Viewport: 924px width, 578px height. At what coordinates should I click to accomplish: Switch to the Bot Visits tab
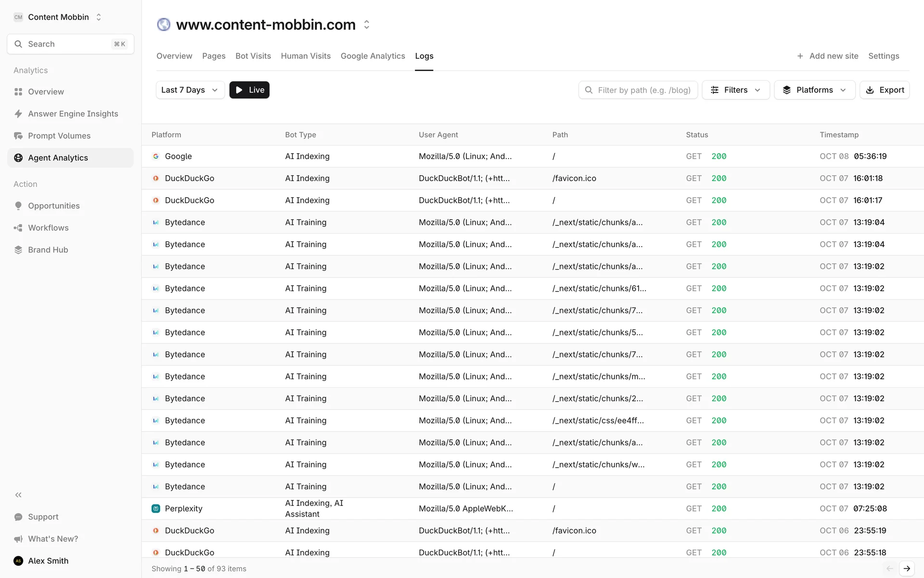[253, 56]
